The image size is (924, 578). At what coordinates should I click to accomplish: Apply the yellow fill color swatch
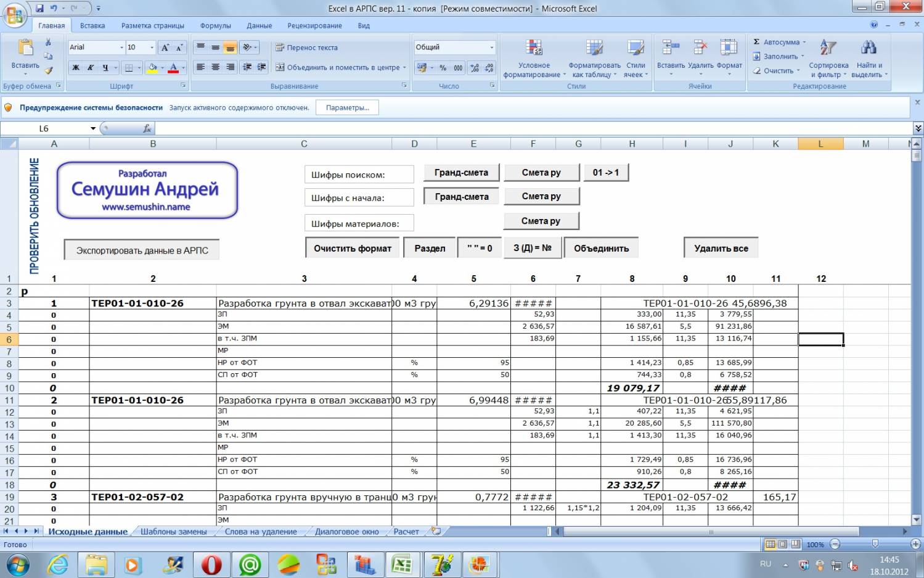click(152, 68)
